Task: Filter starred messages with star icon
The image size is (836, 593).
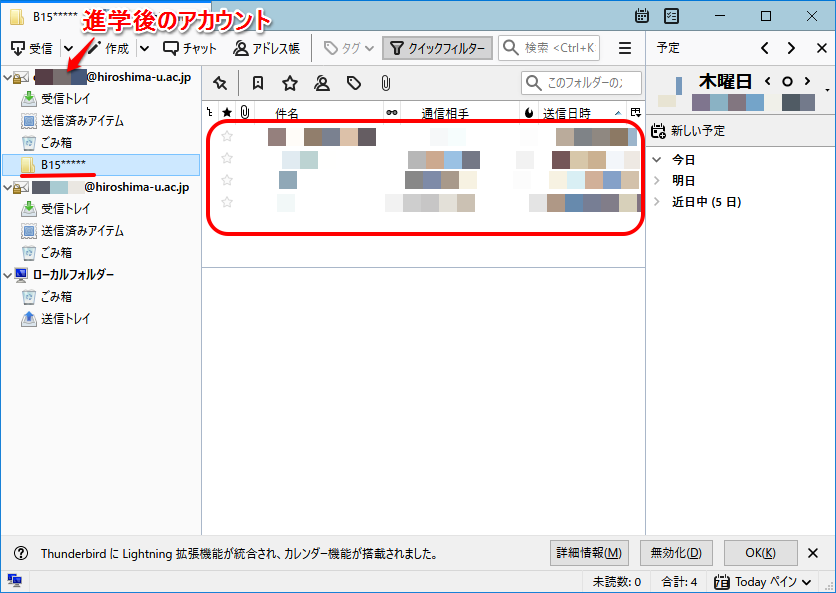Action: 290,83
